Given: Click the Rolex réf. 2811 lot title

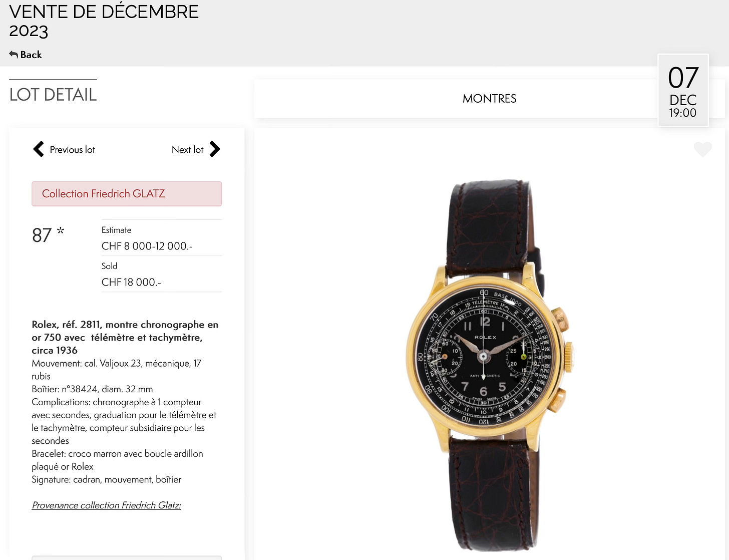Looking at the screenshot, I should tap(125, 337).
